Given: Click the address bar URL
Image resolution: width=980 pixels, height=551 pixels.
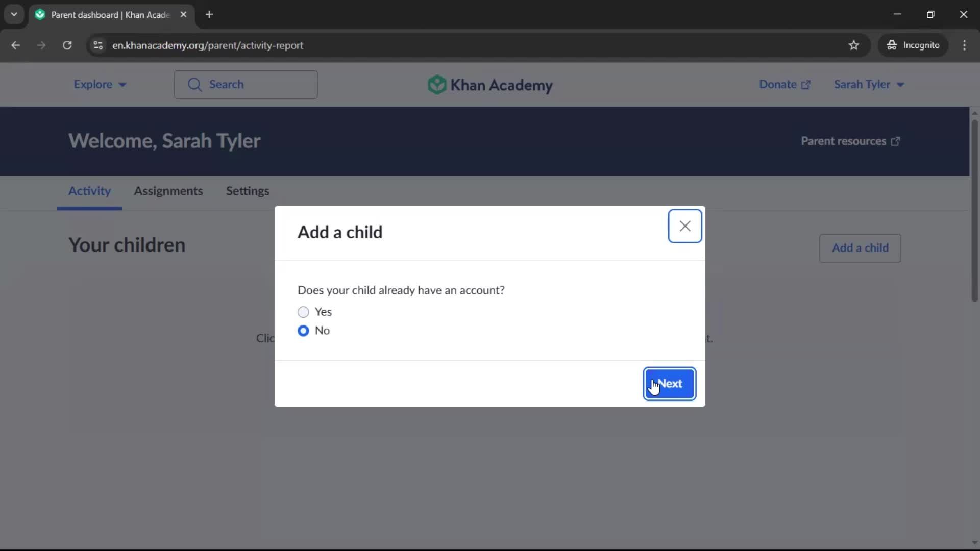Looking at the screenshot, I should pyautogui.click(x=208, y=45).
